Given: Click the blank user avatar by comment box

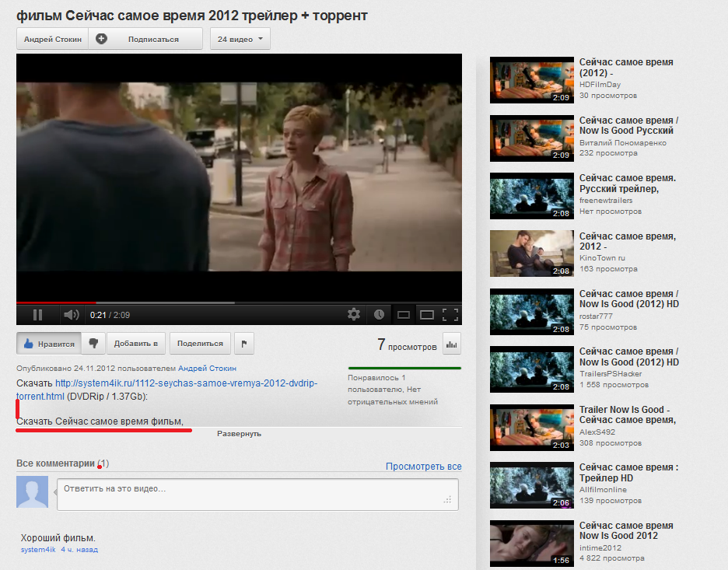Looking at the screenshot, I should [x=32, y=491].
